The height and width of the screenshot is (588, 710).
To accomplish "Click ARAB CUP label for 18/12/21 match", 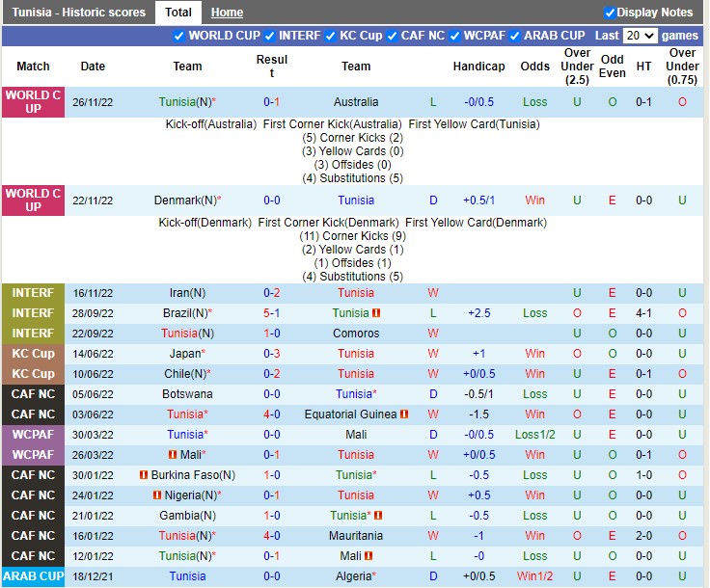I will point(33,576).
